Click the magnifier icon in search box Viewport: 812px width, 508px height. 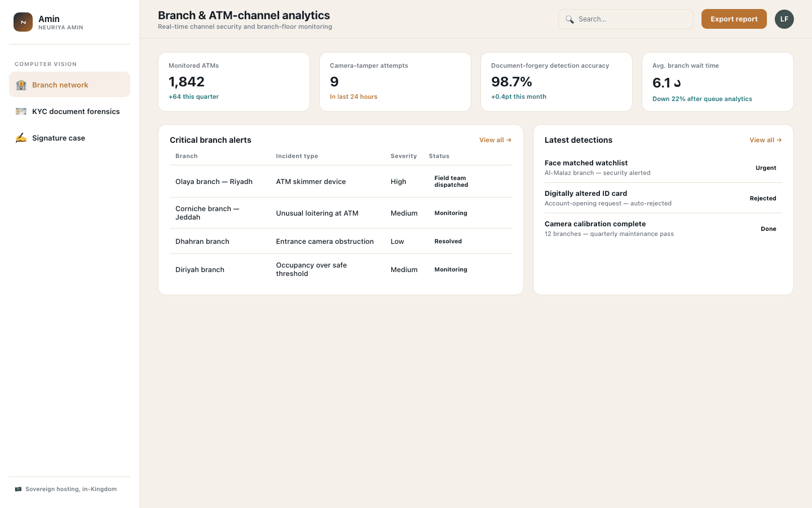[570, 19]
